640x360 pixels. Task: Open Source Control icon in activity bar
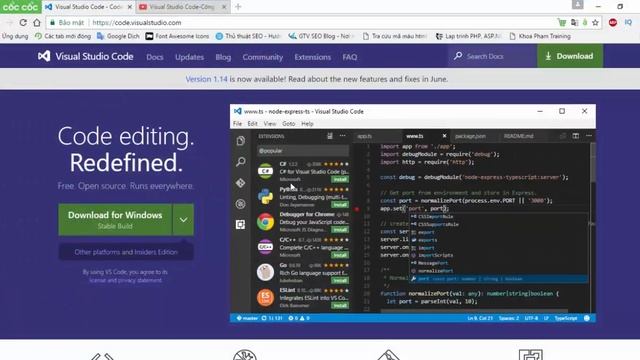pyautogui.click(x=240, y=183)
